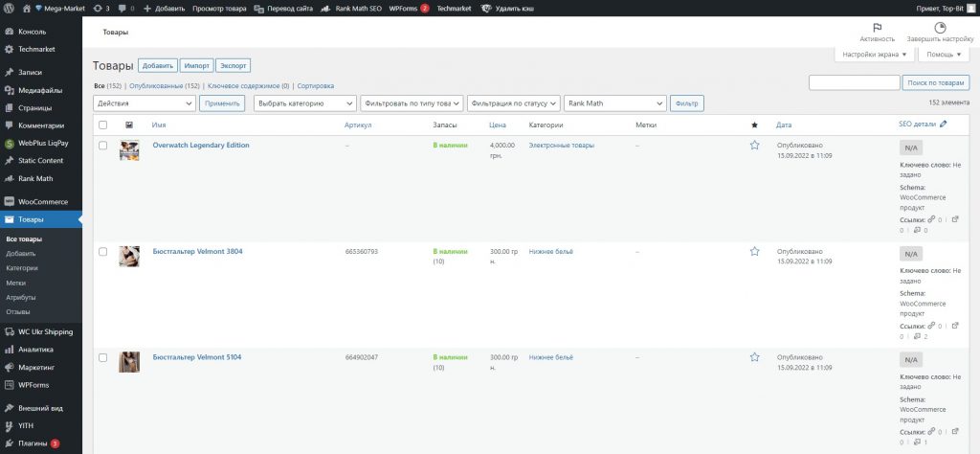Click the Импорт button
Image resolution: width=980 pixels, height=454 pixels.
point(197,66)
